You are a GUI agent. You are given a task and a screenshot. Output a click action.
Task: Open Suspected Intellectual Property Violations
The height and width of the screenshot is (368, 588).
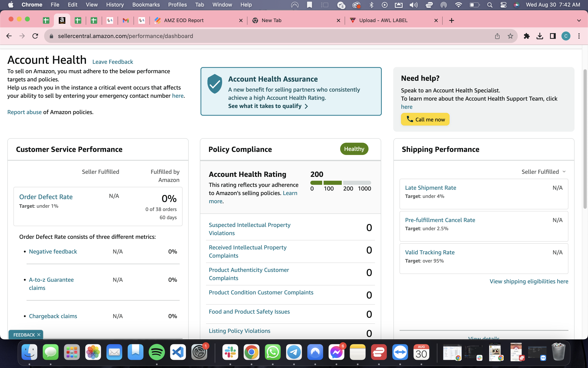tap(249, 229)
